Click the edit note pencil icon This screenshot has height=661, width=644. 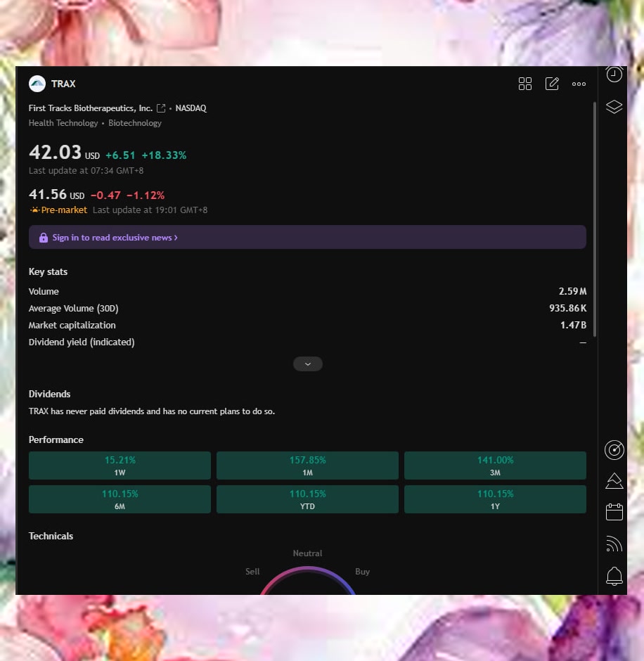[552, 84]
